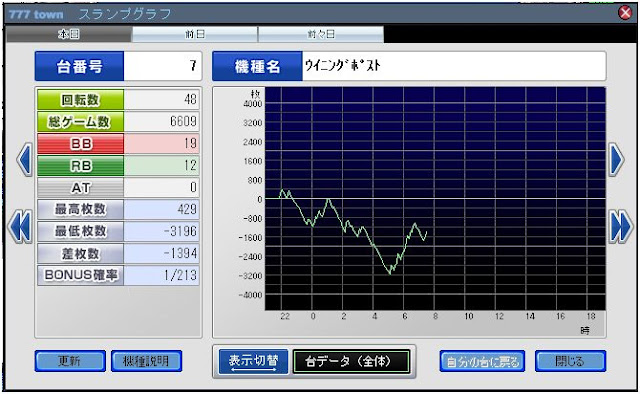
Task: Click the 18 hour x-axis label
Action: pos(591,316)
